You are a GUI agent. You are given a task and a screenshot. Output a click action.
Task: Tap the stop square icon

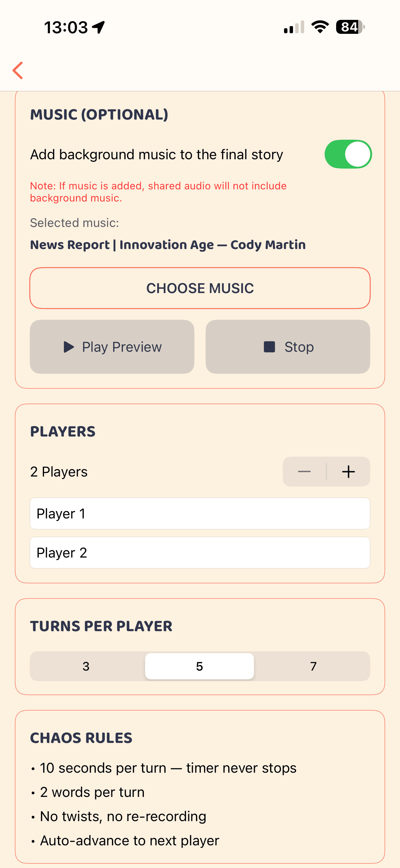pyautogui.click(x=269, y=347)
